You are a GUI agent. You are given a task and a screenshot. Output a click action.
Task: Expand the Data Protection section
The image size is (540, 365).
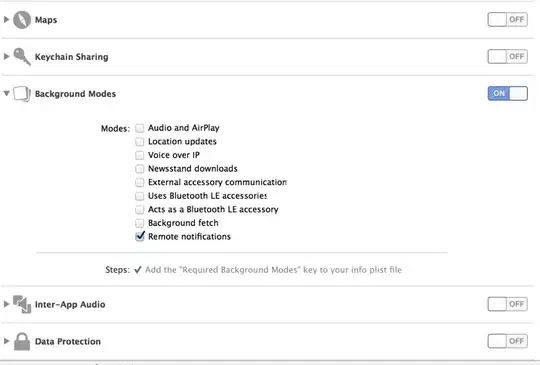(x=6, y=341)
